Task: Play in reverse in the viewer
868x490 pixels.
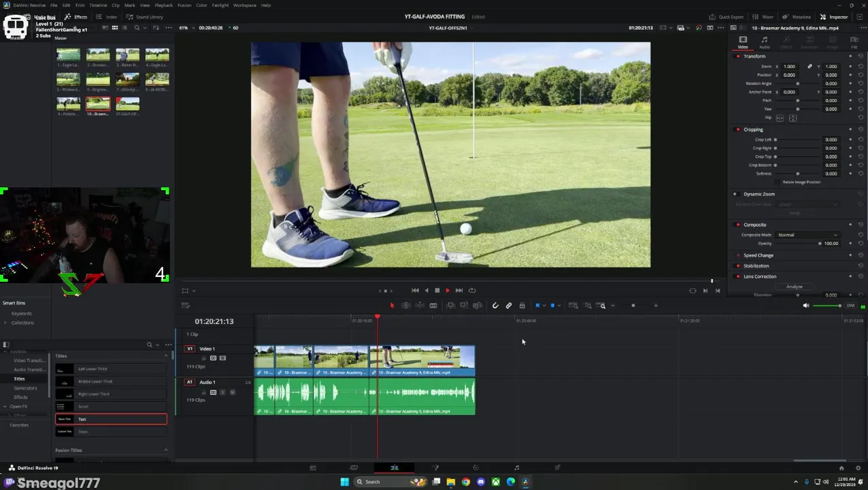Action: click(427, 291)
